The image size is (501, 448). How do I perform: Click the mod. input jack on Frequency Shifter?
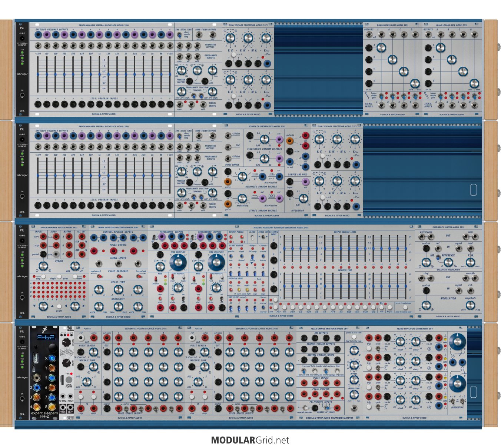pos(471,249)
